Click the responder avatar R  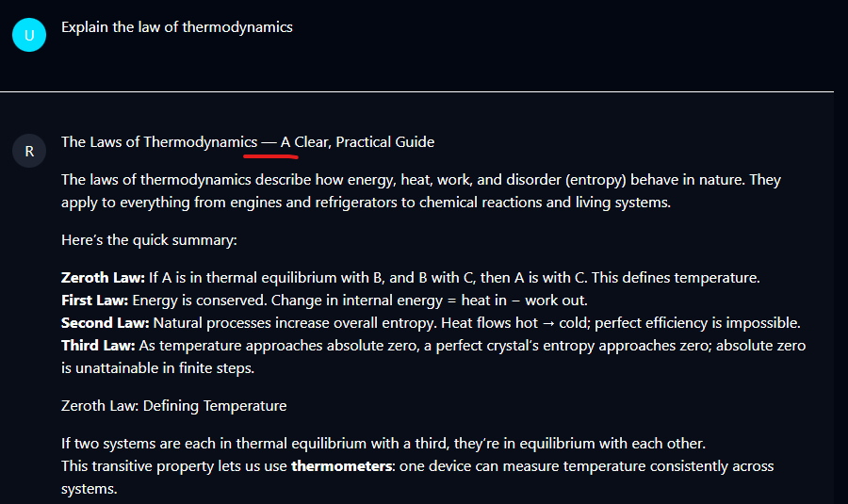29,151
